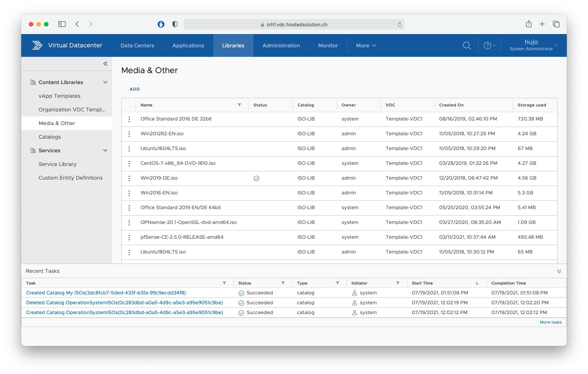Open the search magnifier icon
588x374 pixels.
(467, 45)
